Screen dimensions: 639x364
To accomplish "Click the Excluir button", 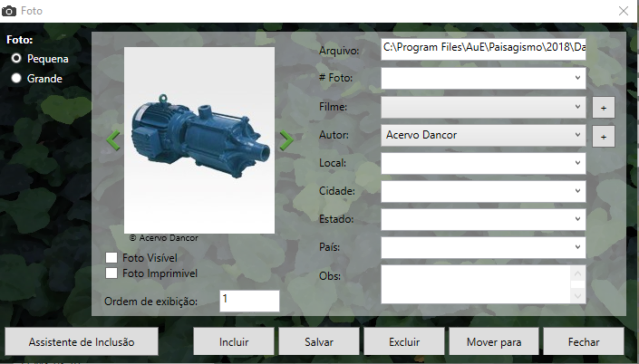I will pyautogui.click(x=403, y=342).
